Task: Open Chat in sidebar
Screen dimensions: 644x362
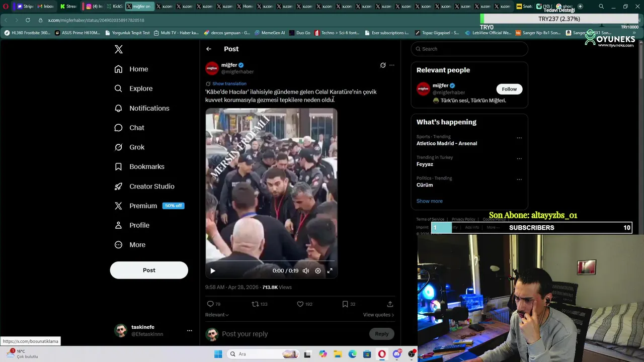Action: coord(129,128)
